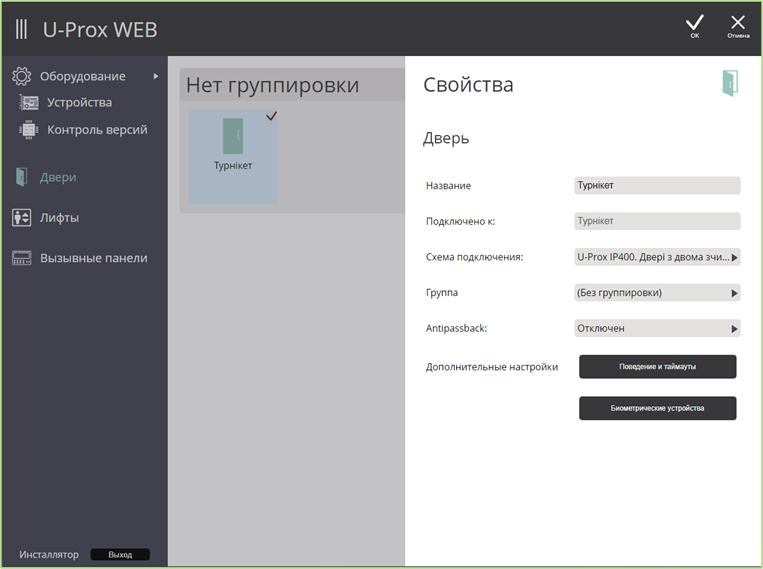The width and height of the screenshot is (763, 569).
Task: Toggle the checkmark on Турнікет card
Action: [272, 116]
